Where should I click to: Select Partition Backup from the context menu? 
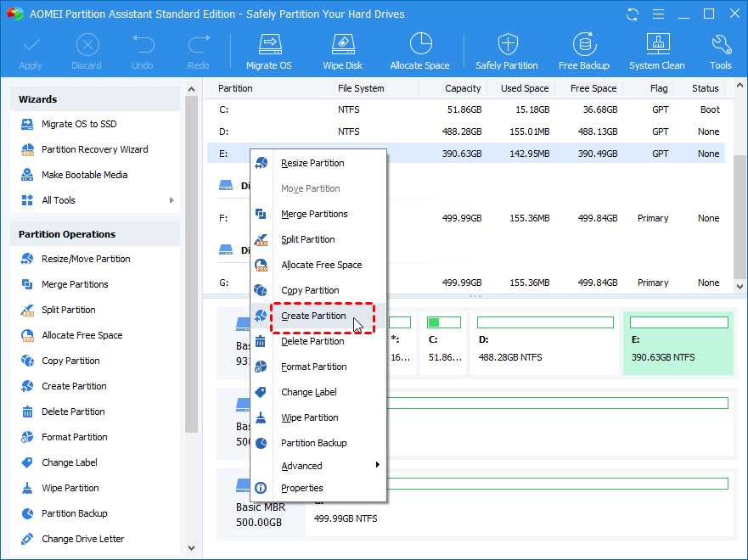click(318, 443)
